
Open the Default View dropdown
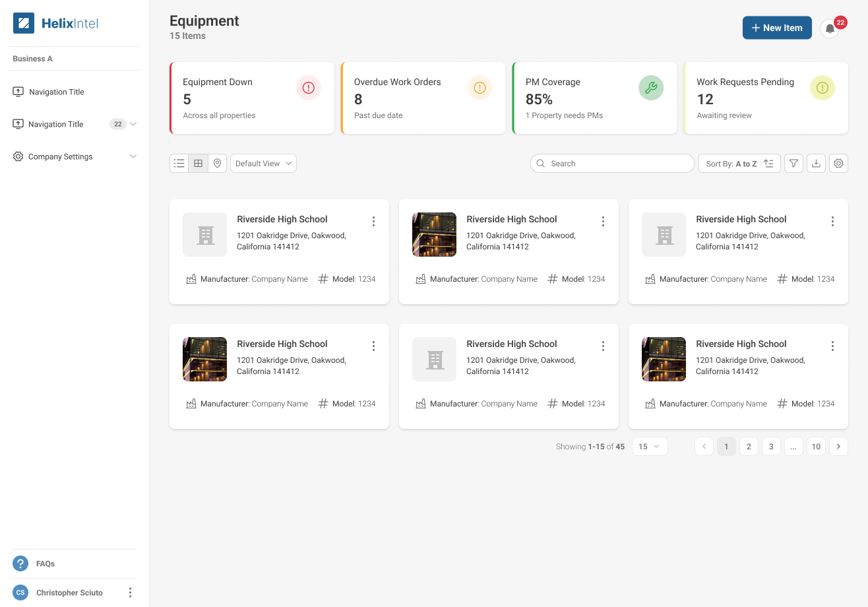point(263,164)
